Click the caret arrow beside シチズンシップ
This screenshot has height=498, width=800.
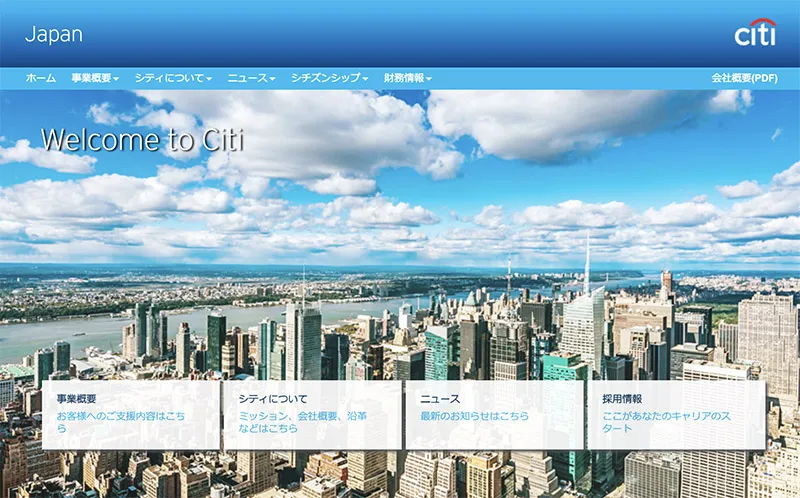[x=365, y=79]
